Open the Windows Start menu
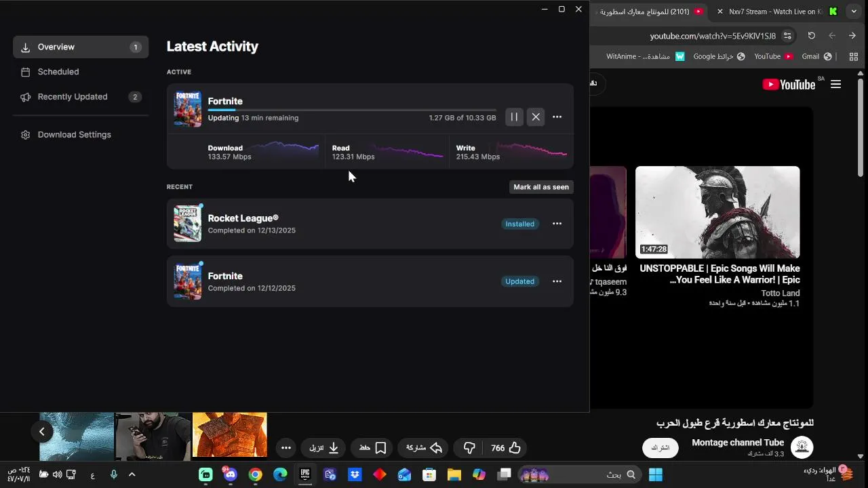 point(656,475)
